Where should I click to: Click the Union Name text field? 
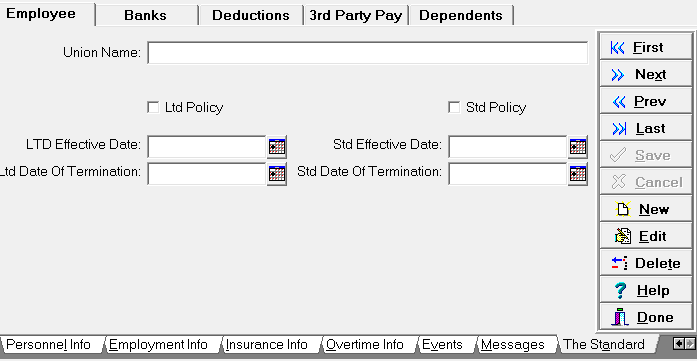tap(368, 53)
